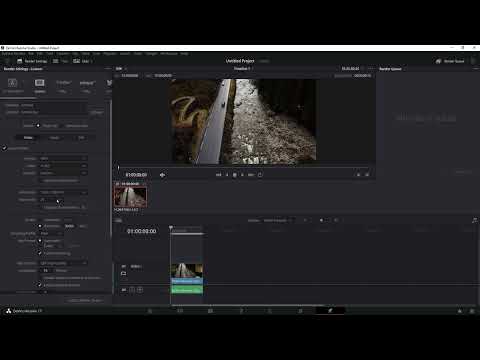Image resolution: width=480 pixels, height=360 pixels.
Task: Open the Encoding Profile dropdown
Action: (51, 233)
